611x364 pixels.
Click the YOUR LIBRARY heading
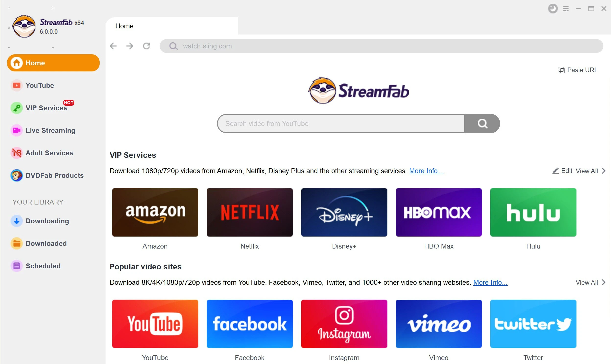click(38, 202)
